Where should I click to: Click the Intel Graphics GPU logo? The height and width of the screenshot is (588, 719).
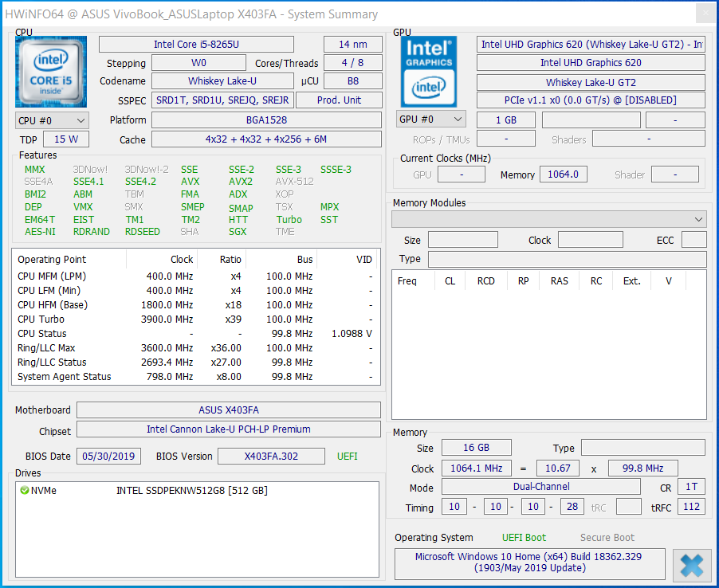coord(430,72)
